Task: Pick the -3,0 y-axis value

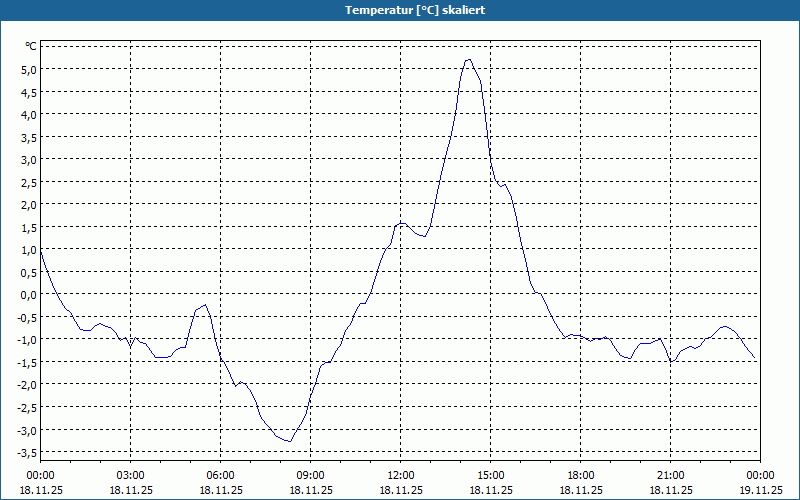Action: (x=27, y=430)
